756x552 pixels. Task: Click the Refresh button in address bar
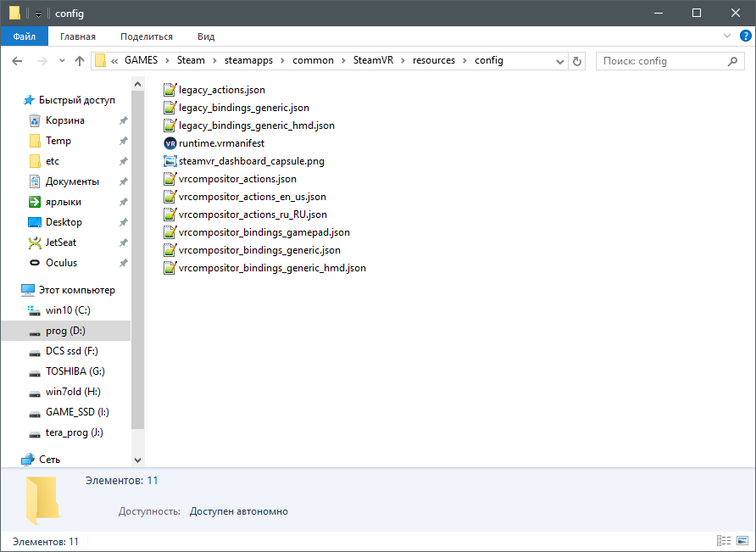click(x=578, y=61)
